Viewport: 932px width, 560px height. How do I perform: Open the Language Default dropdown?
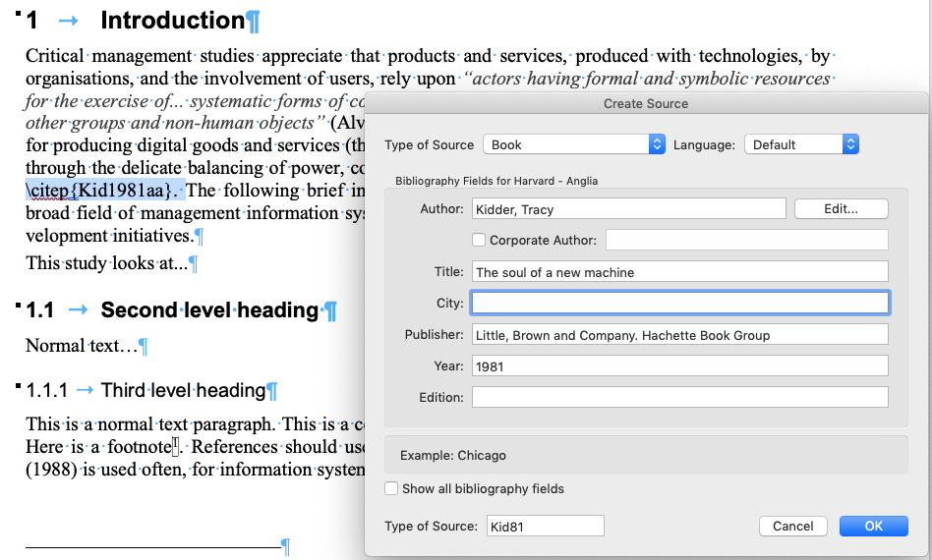point(801,144)
